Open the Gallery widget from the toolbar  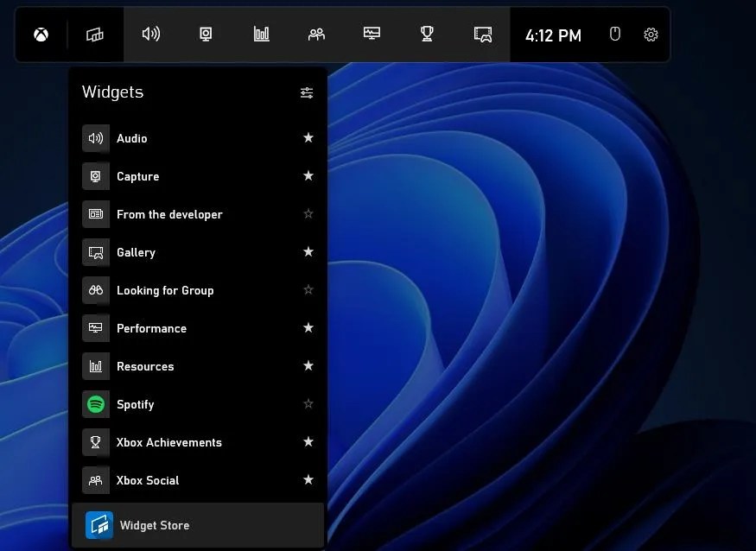(x=481, y=35)
